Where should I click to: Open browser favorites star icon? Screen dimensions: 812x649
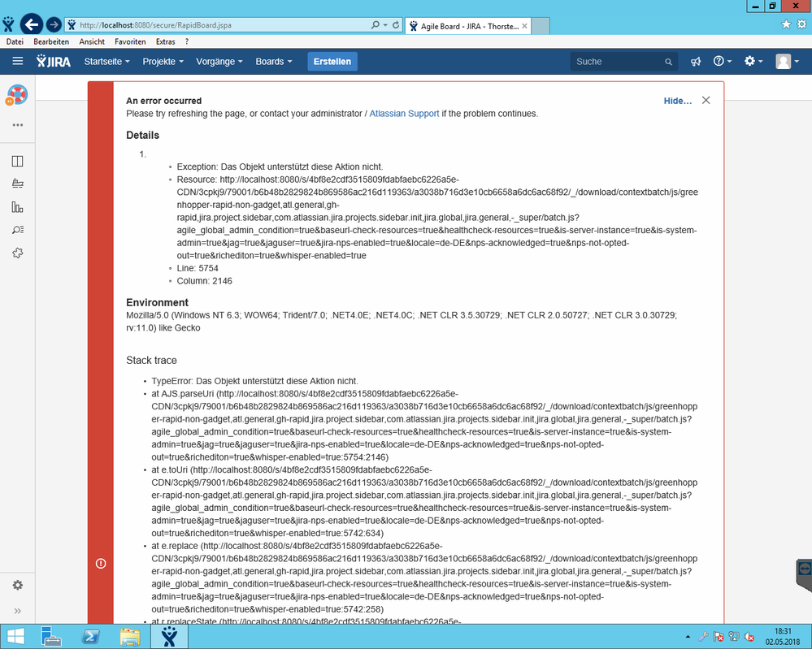786,24
